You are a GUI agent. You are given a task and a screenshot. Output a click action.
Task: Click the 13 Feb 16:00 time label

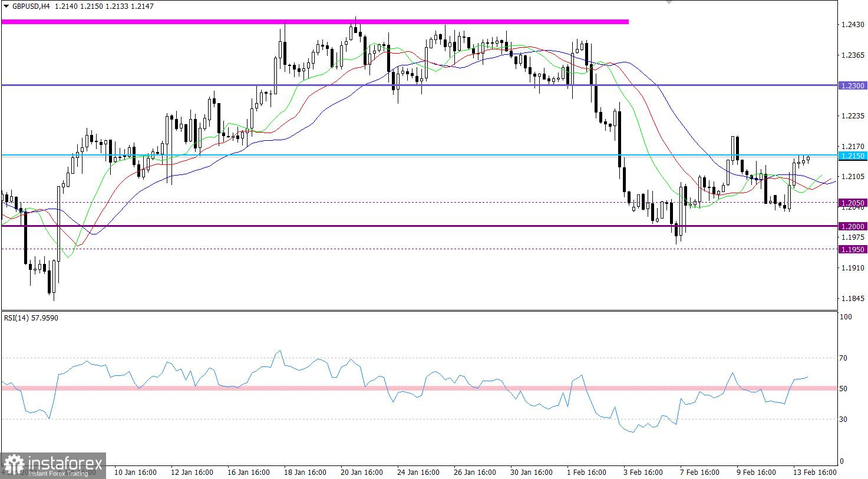point(814,473)
